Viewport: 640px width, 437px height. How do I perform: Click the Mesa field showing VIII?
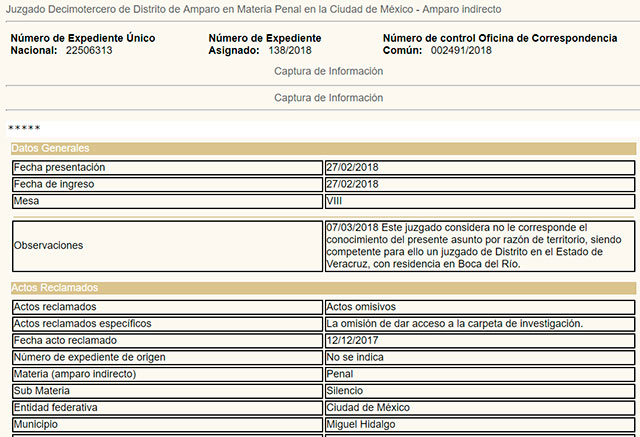pos(479,201)
